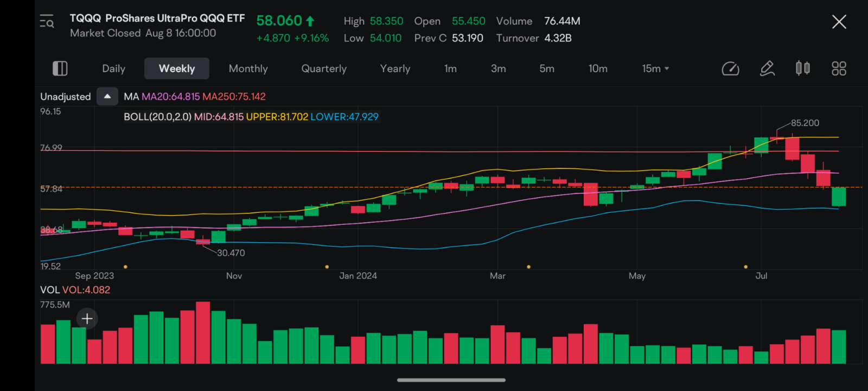Click the 85.200 high price marker
The height and width of the screenshot is (391, 868).
coord(805,123)
